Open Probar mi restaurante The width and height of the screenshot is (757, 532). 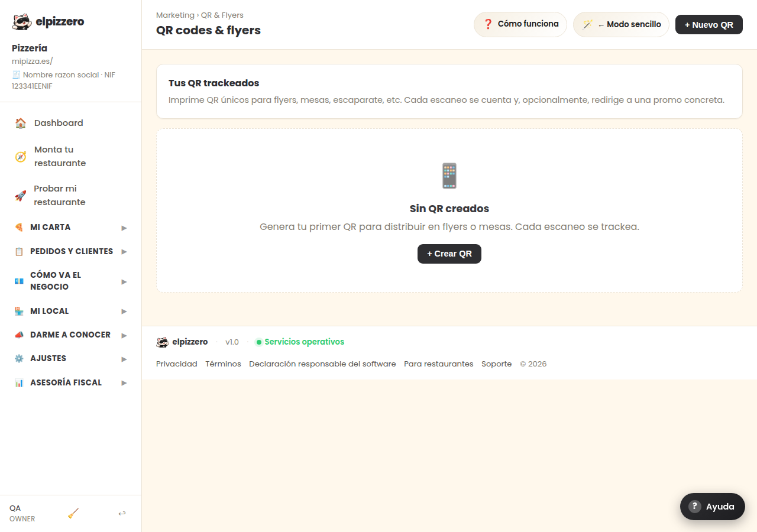(70, 196)
